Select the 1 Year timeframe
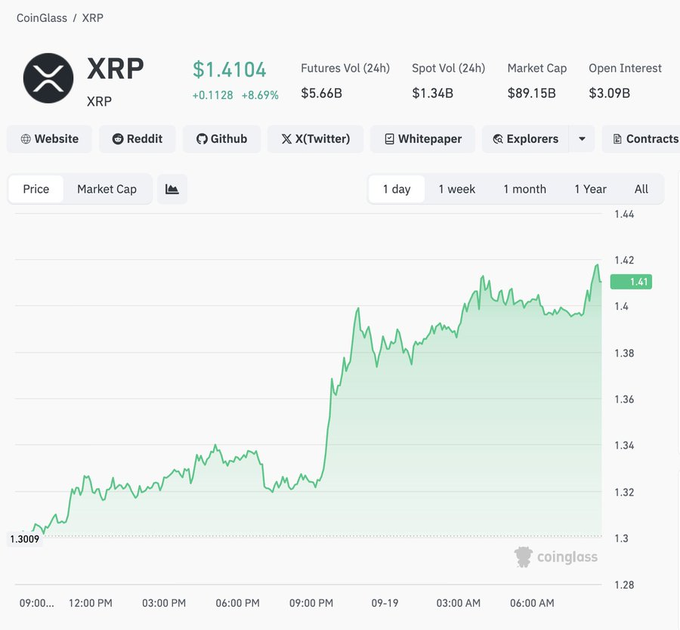 click(x=590, y=189)
